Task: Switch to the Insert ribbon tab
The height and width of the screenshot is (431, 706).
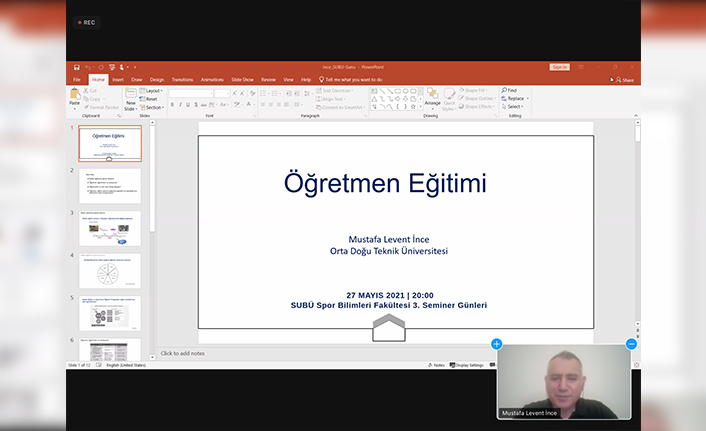Action: tap(118, 79)
